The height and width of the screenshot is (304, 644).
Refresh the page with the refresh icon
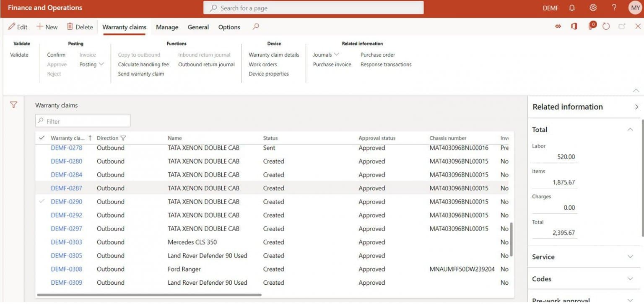point(605,26)
